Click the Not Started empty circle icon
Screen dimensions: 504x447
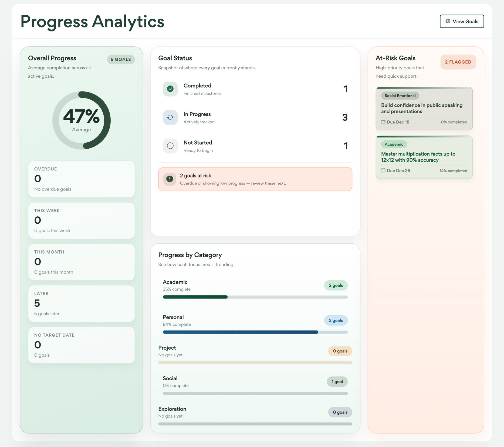[x=170, y=146]
